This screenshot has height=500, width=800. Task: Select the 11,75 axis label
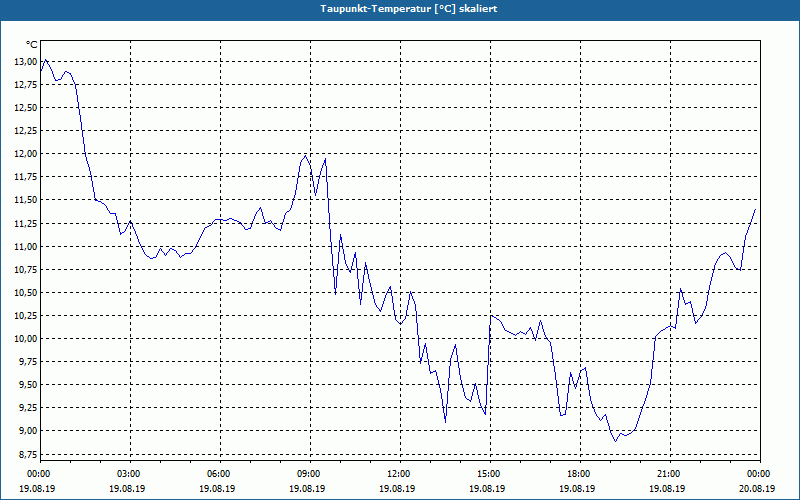coord(27,177)
